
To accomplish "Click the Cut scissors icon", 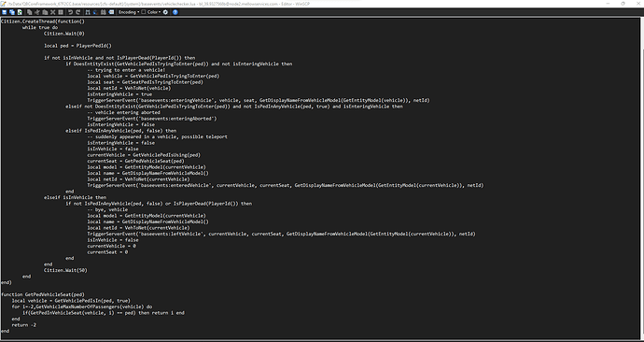I will (37, 12).
